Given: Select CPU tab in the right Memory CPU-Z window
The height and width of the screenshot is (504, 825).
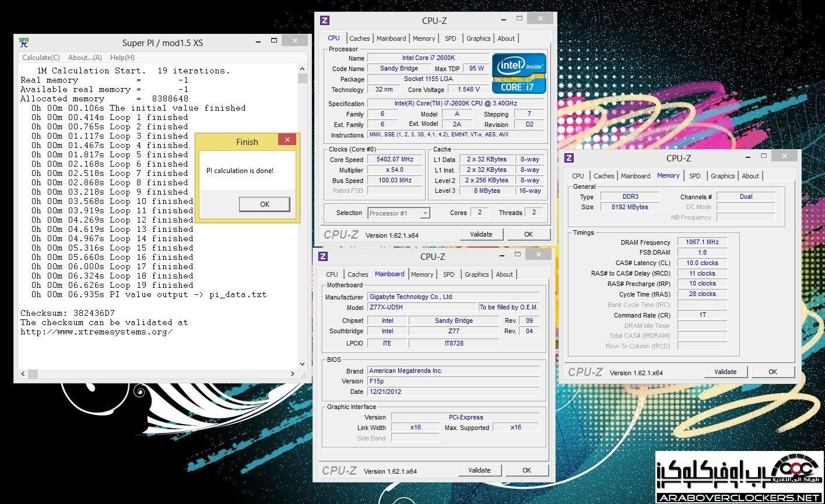Looking at the screenshot, I should tap(578, 176).
